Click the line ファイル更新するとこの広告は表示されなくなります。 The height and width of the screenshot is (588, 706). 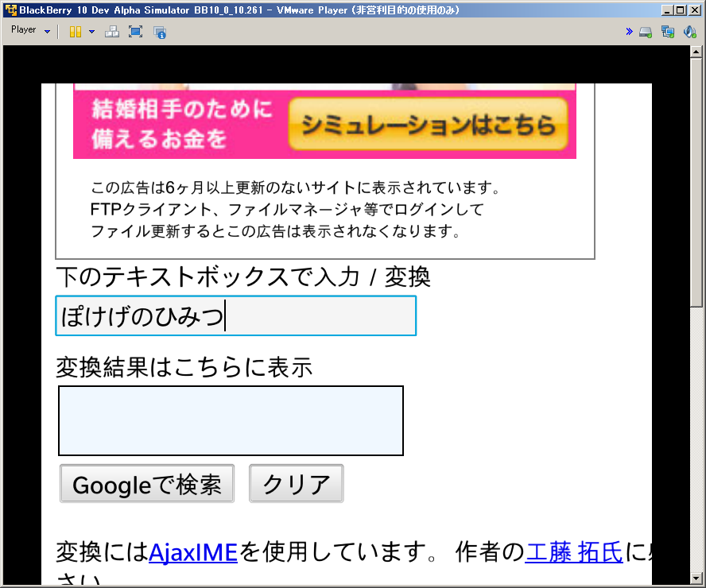pos(276,231)
